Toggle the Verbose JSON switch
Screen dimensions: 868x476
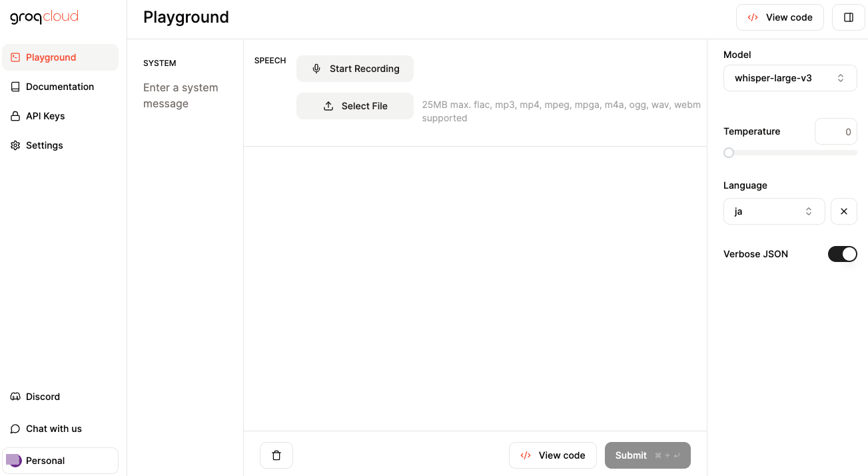[842, 254]
